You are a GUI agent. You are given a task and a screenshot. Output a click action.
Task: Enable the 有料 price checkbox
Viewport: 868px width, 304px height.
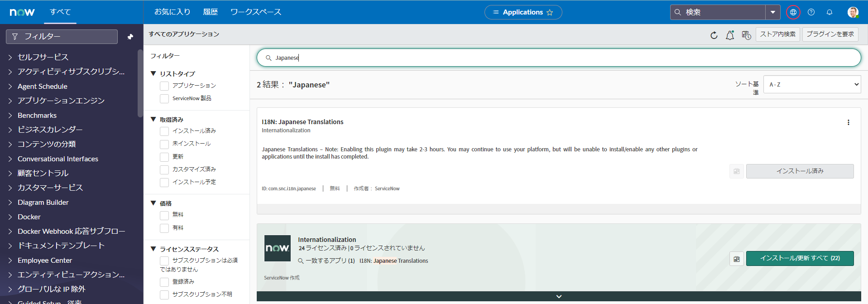[164, 228]
